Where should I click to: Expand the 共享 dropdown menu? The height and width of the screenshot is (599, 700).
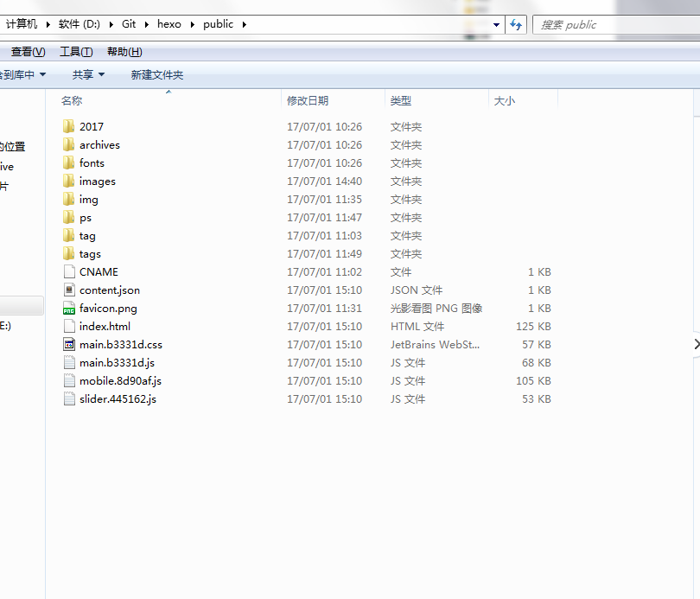88,74
